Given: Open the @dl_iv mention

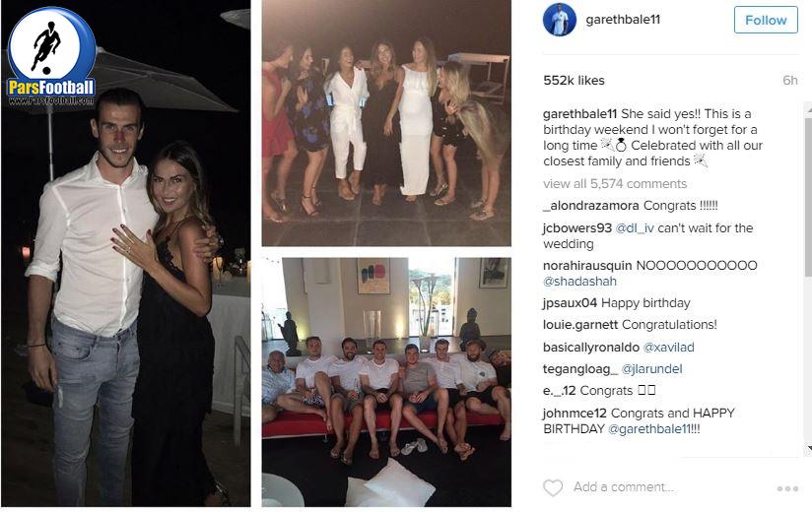Looking at the screenshot, I should 635,228.
